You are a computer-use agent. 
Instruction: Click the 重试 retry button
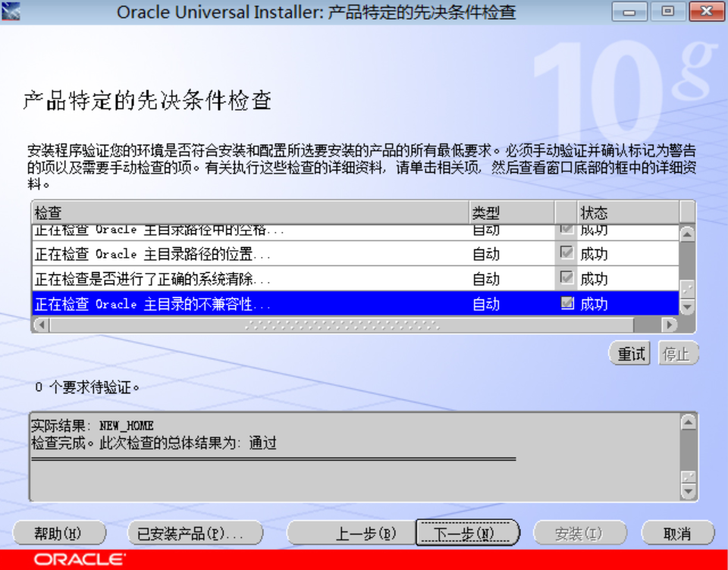629,354
